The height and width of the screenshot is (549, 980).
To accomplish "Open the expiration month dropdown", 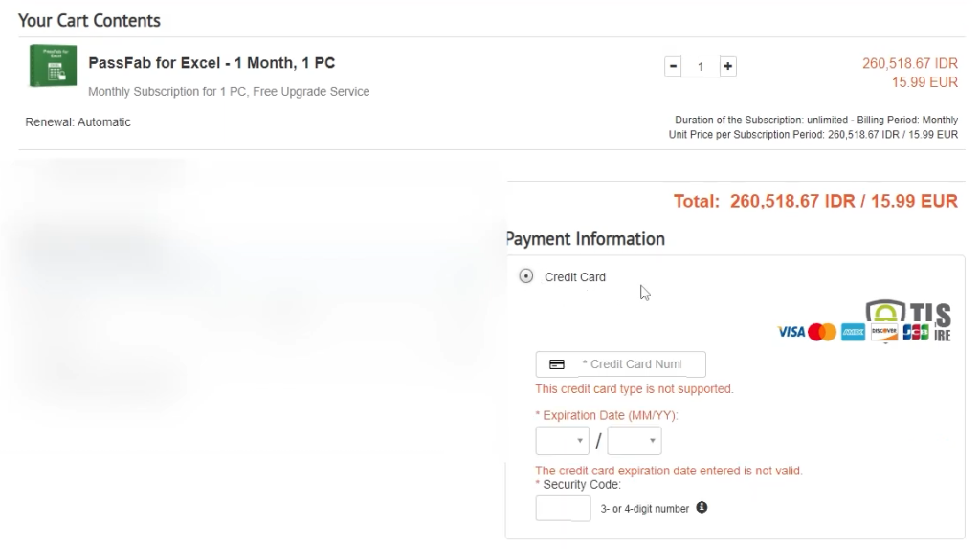I will (562, 441).
